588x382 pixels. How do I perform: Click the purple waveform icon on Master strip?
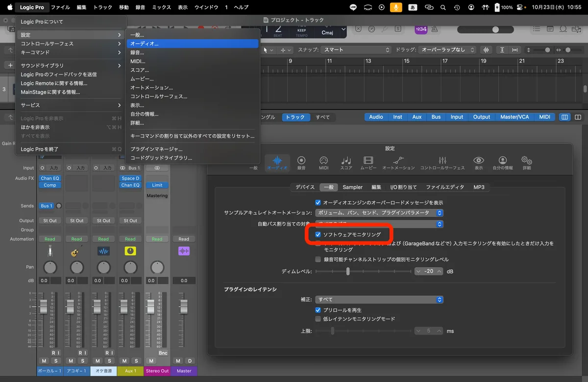pyautogui.click(x=184, y=251)
